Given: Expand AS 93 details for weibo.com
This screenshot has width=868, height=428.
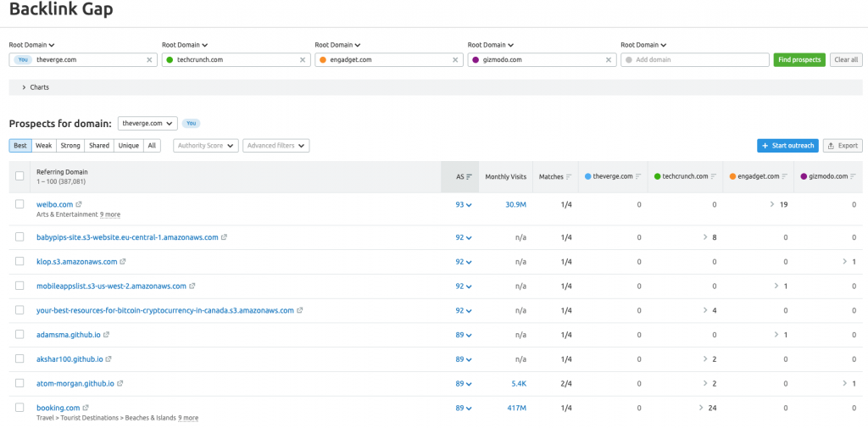Looking at the screenshot, I should click(464, 204).
